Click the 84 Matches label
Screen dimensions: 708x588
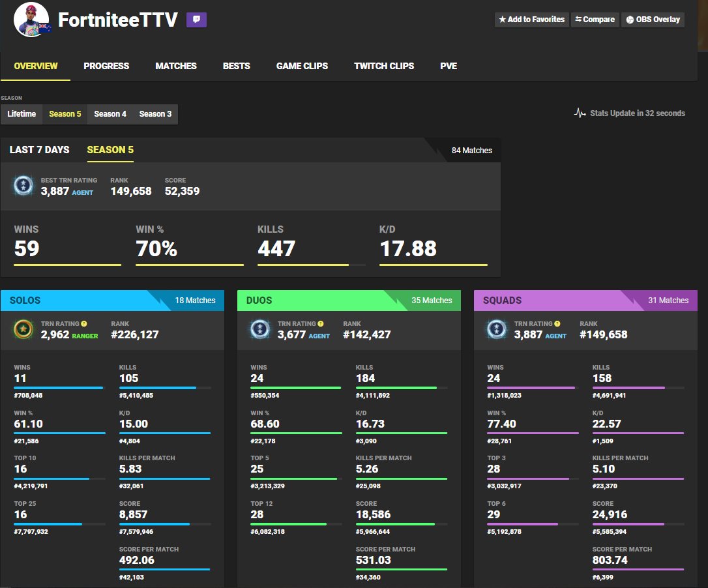click(472, 151)
